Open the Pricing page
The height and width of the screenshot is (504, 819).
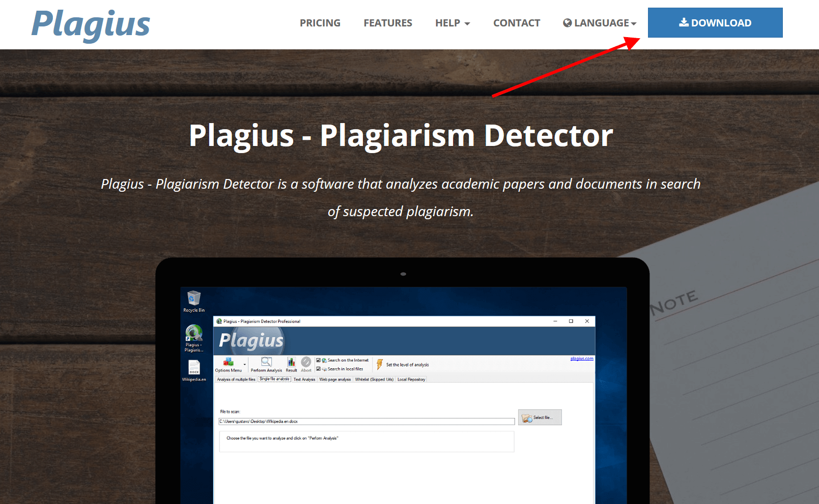point(320,23)
